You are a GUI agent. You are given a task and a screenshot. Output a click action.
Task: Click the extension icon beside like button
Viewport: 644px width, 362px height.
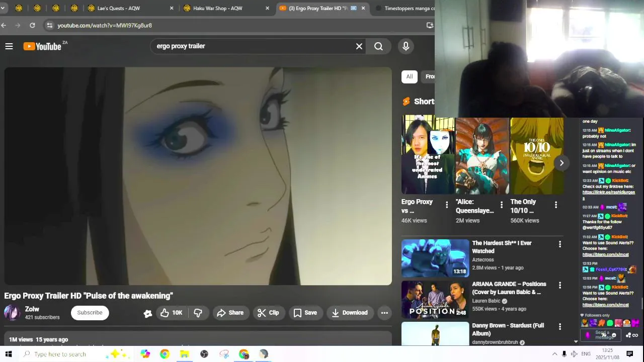147,313
